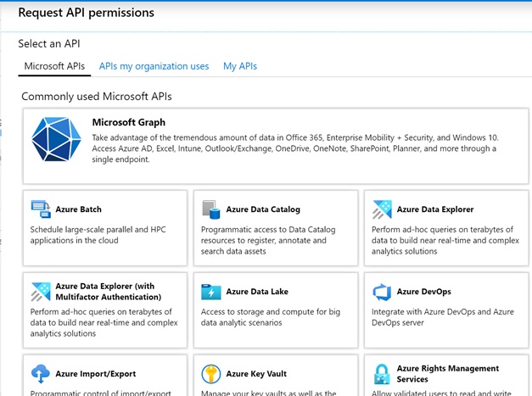Click the Azure Import/Export cloud icon

(41, 374)
